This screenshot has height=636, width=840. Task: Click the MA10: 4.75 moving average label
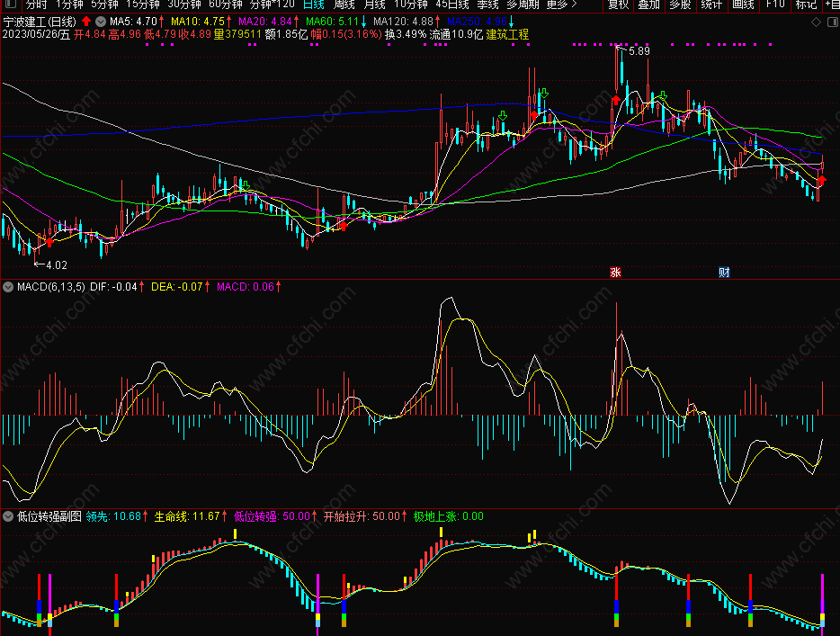[198, 22]
